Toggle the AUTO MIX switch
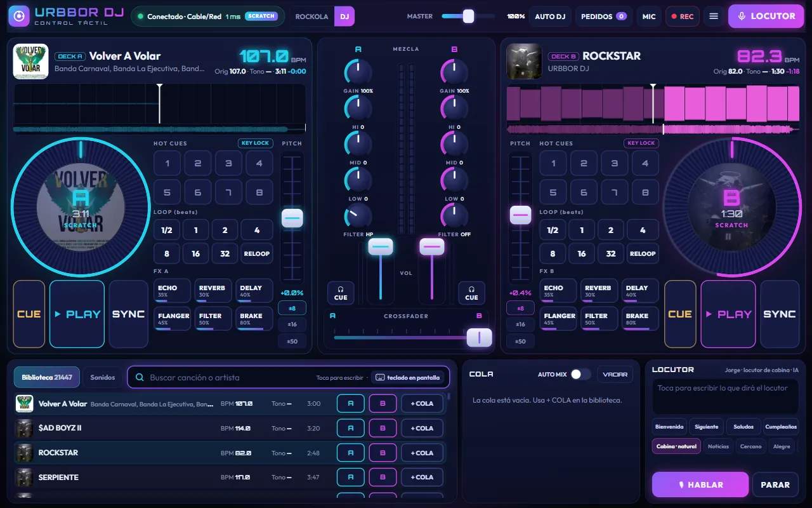Image resolution: width=812 pixels, height=508 pixels. point(580,374)
